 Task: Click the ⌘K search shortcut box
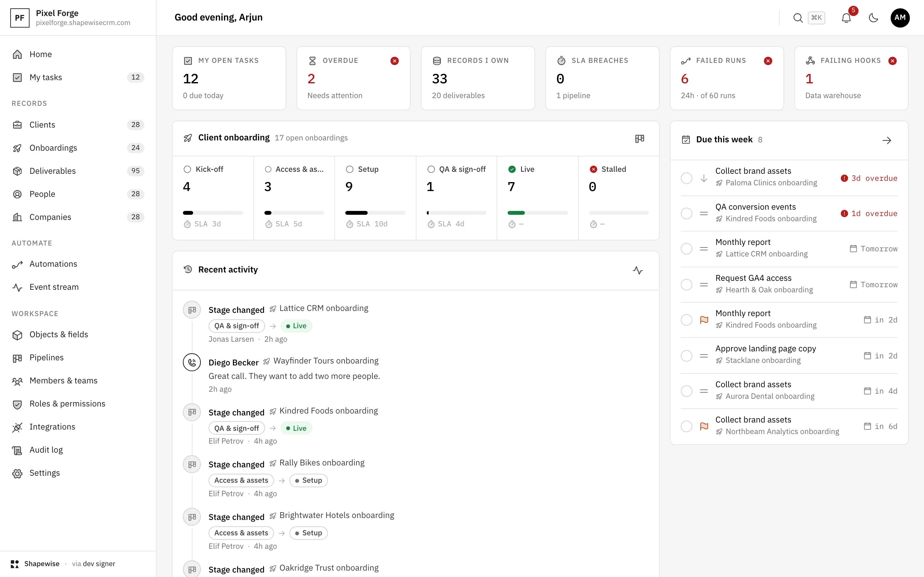coord(816,18)
